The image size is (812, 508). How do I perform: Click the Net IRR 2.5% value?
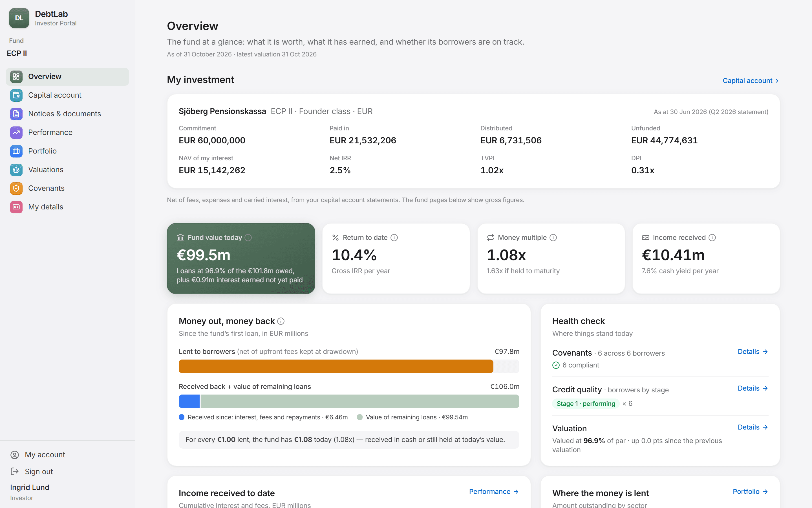(x=340, y=170)
